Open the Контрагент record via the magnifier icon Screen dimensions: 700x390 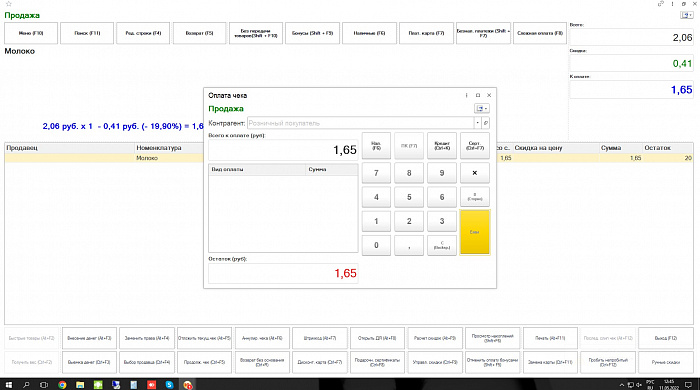(486, 123)
